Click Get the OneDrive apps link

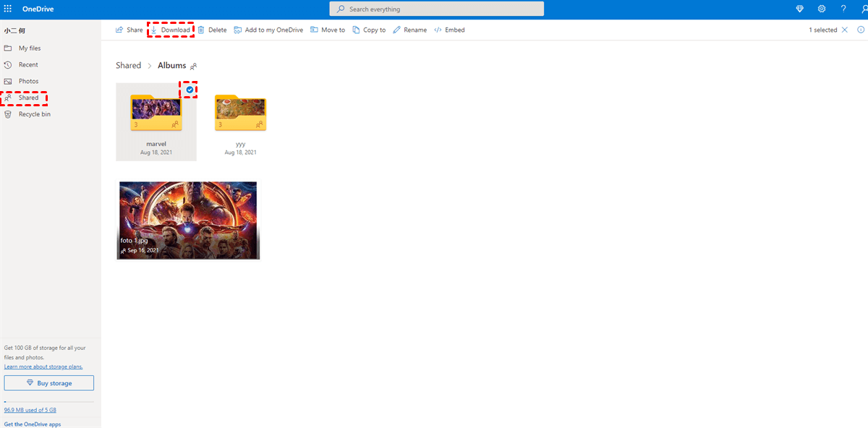coord(33,424)
